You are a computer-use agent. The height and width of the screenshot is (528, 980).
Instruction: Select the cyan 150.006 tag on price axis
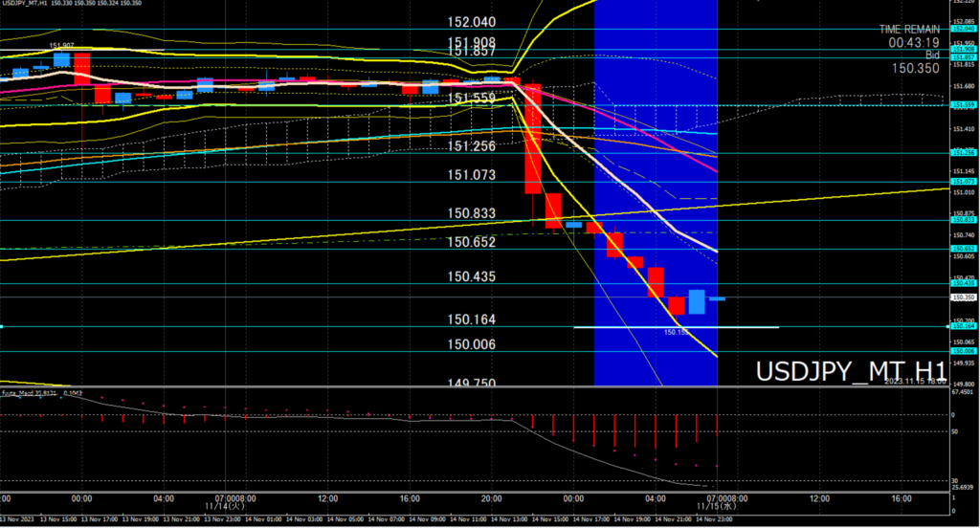coord(963,351)
